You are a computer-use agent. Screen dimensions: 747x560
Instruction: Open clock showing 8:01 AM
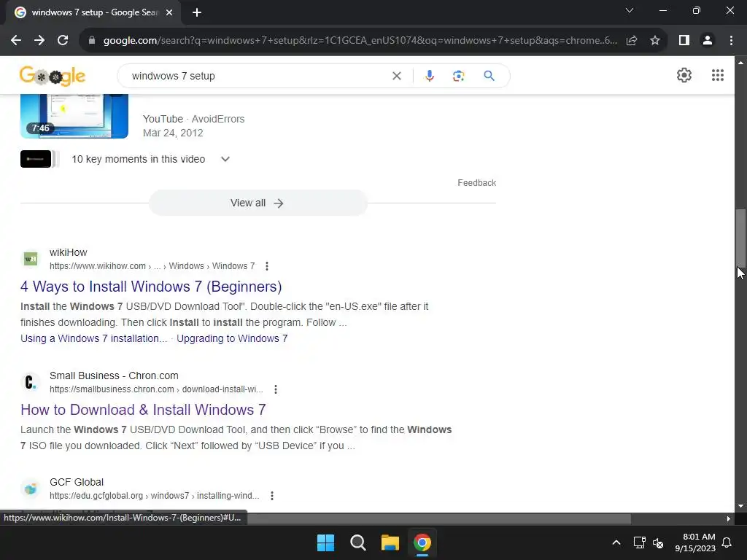click(695, 542)
